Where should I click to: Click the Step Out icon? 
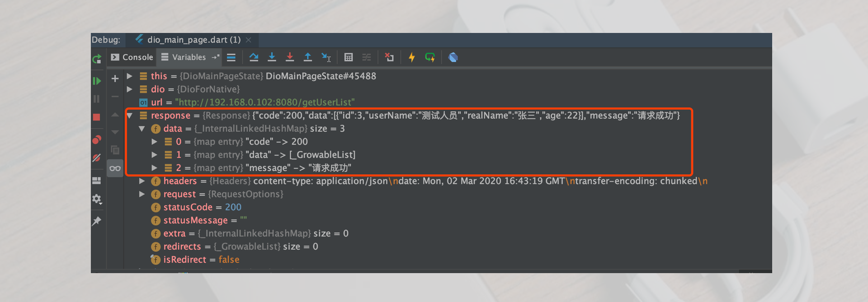[x=308, y=57]
